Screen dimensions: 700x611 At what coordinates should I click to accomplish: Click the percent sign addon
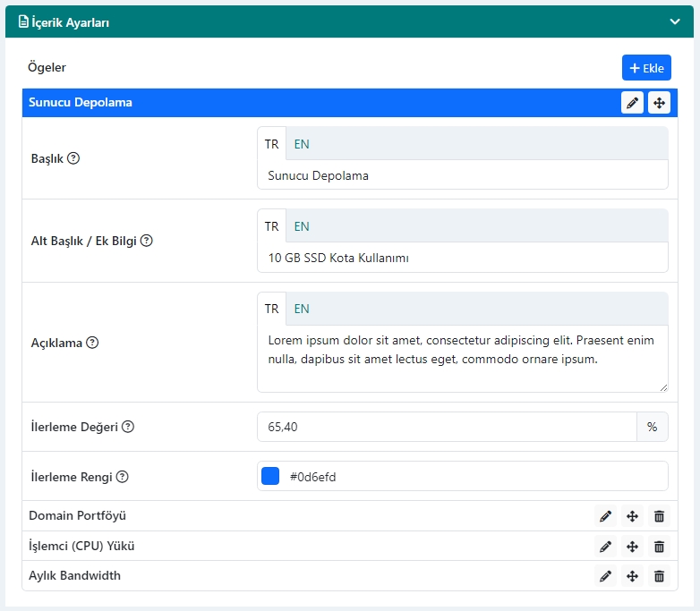(653, 427)
